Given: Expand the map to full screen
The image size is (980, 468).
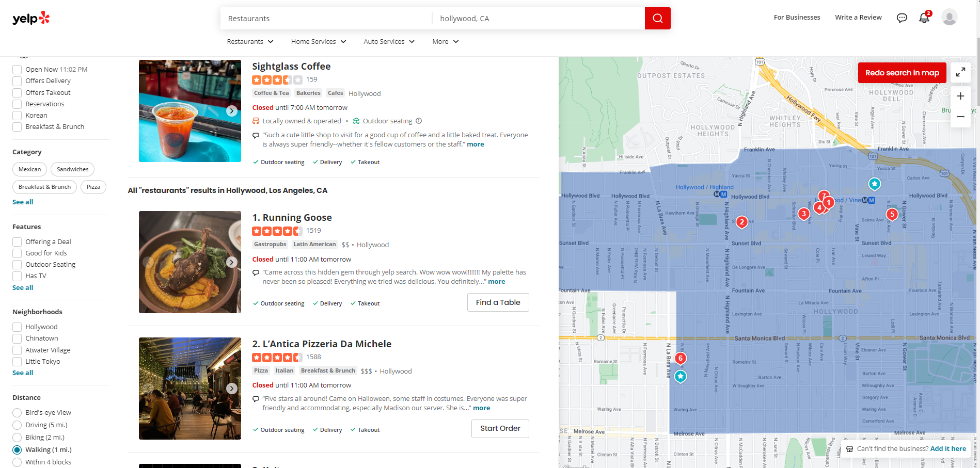Looking at the screenshot, I should click(960, 72).
